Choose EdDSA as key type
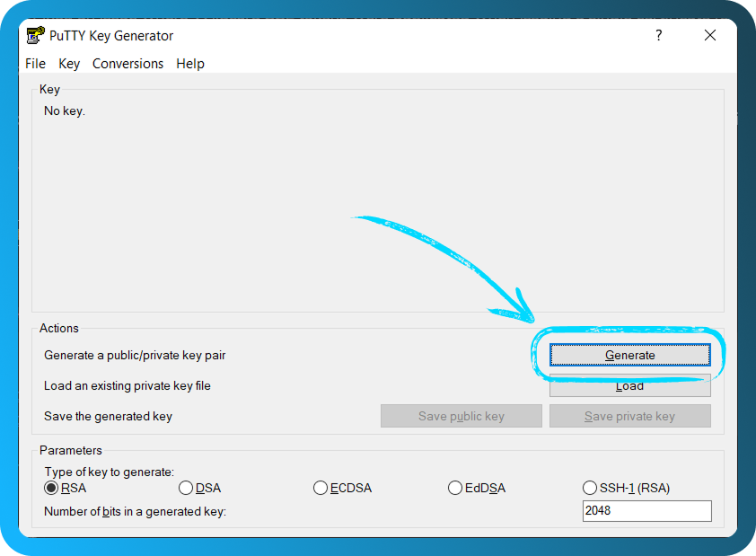 455,488
